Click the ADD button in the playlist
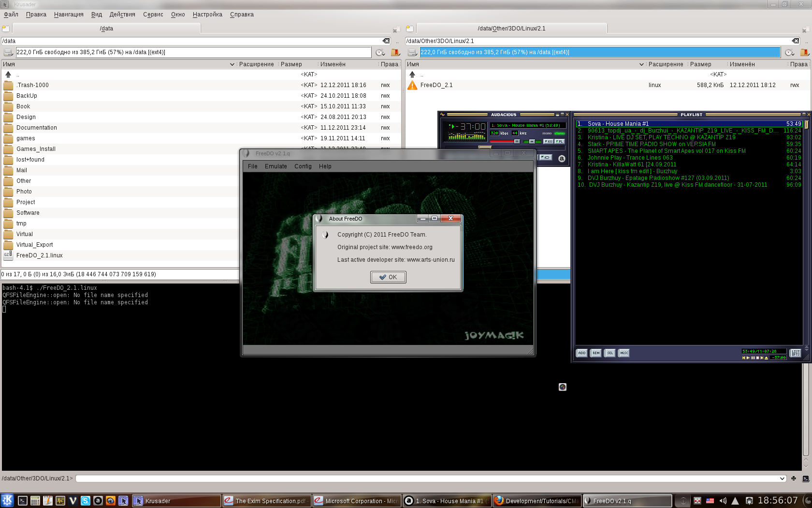This screenshot has height=508, width=812. point(582,353)
